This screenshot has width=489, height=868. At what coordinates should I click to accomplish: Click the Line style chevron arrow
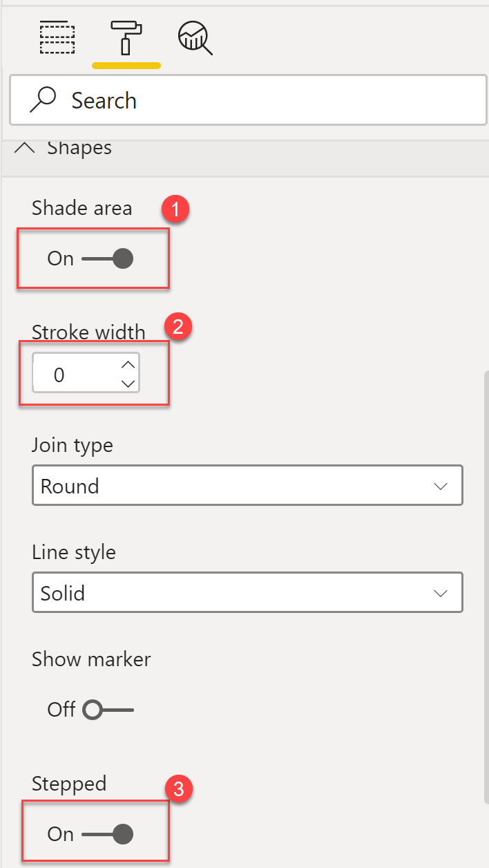click(x=440, y=594)
